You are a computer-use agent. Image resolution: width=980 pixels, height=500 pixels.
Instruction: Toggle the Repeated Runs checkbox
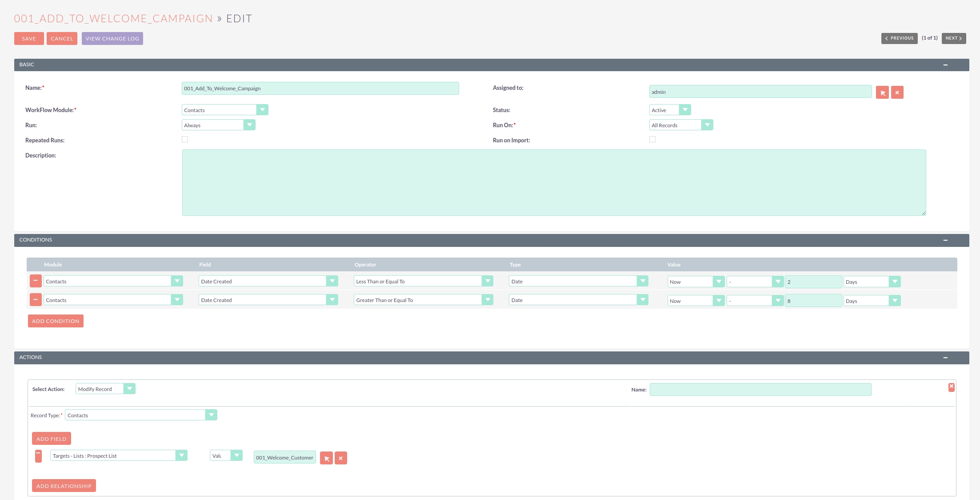tap(185, 139)
